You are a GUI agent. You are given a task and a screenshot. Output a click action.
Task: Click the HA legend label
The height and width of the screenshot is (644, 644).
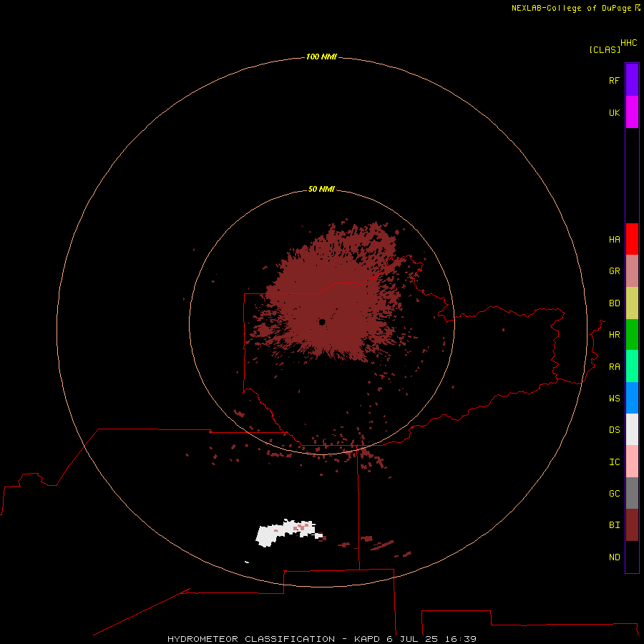pos(614,240)
